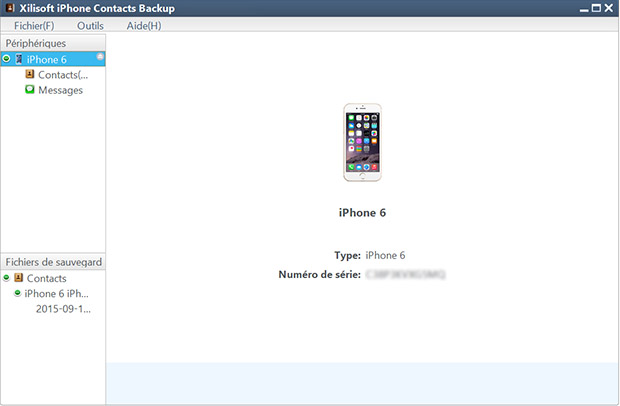Viewport: 620px width, 406px height.
Task: Collapse the backup Contacts node
Action: [6, 278]
